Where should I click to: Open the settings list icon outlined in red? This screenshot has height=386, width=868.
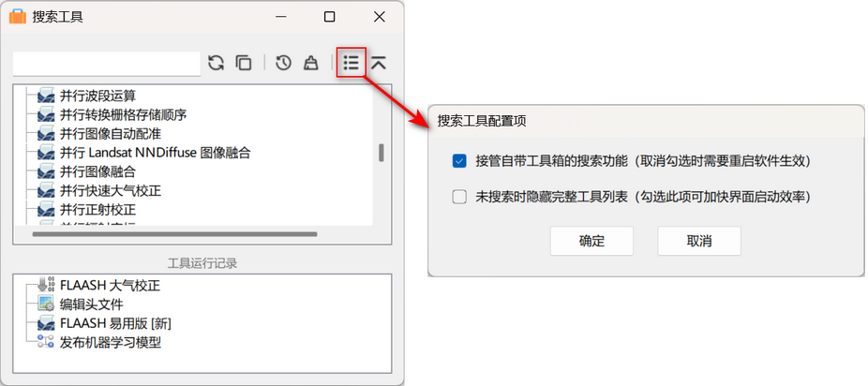pyautogui.click(x=351, y=63)
